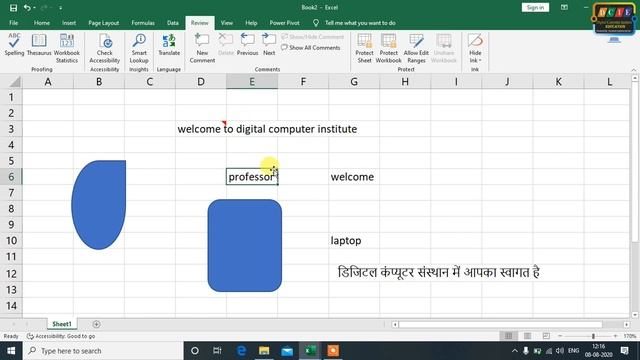
Task: Switch to Page Break Preview
Action: [546, 336]
